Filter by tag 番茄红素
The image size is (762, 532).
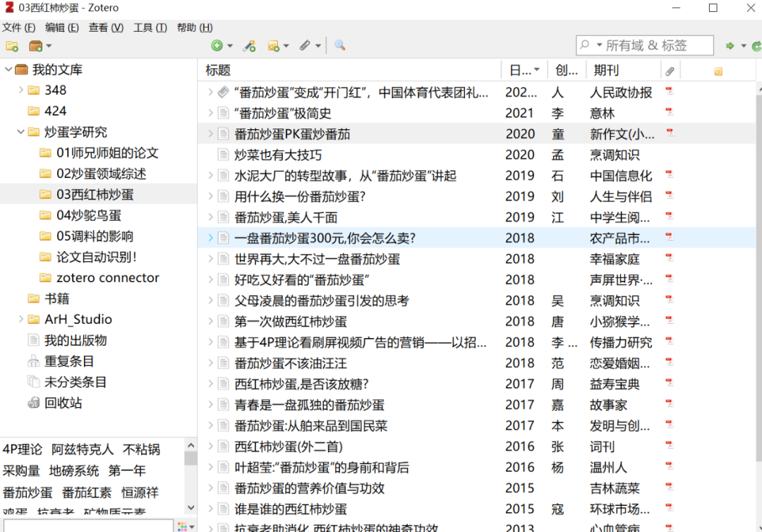87,492
